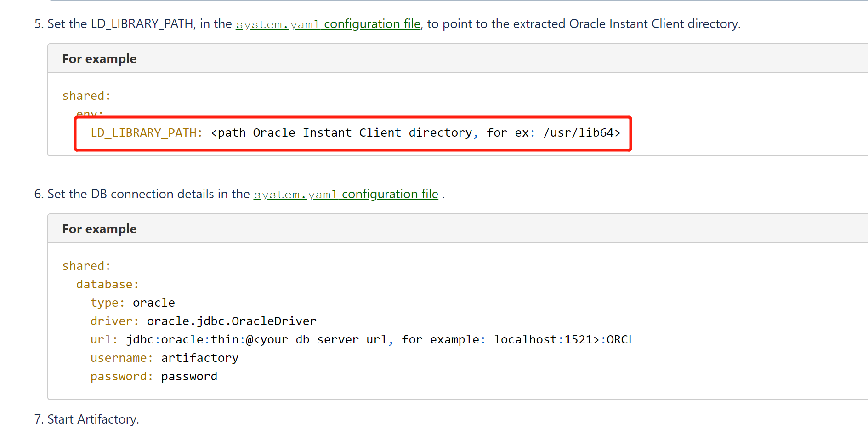This screenshot has height=435, width=868.
Task: Click the localhost:1521 example text
Action: pos(543,339)
